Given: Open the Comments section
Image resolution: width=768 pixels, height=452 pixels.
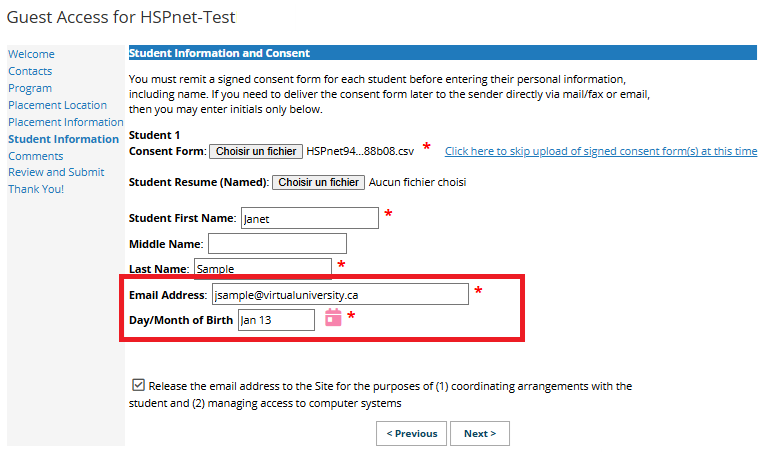Looking at the screenshot, I should tap(36, 156).
